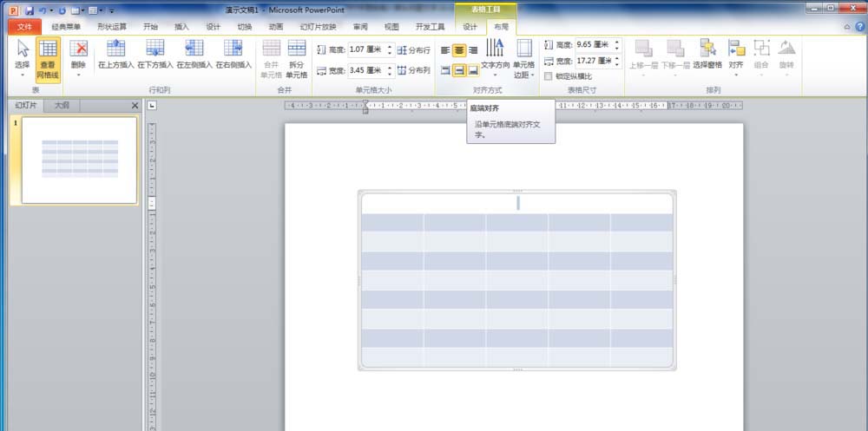The height and width of the screenshot is (431, 868).
Task: Toggle View Gridlines (查看网格线) button
Action: [48, 60]
